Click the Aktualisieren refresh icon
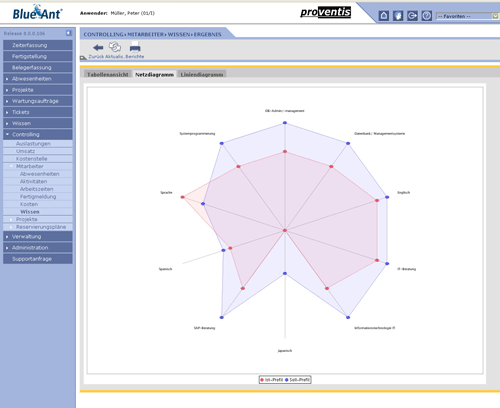This screenshot has height=408, width=500. tap(115, 47)
